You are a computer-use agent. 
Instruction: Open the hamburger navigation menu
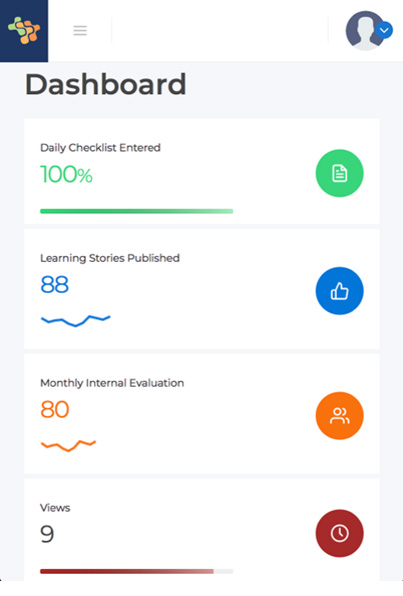coord(80,30)
